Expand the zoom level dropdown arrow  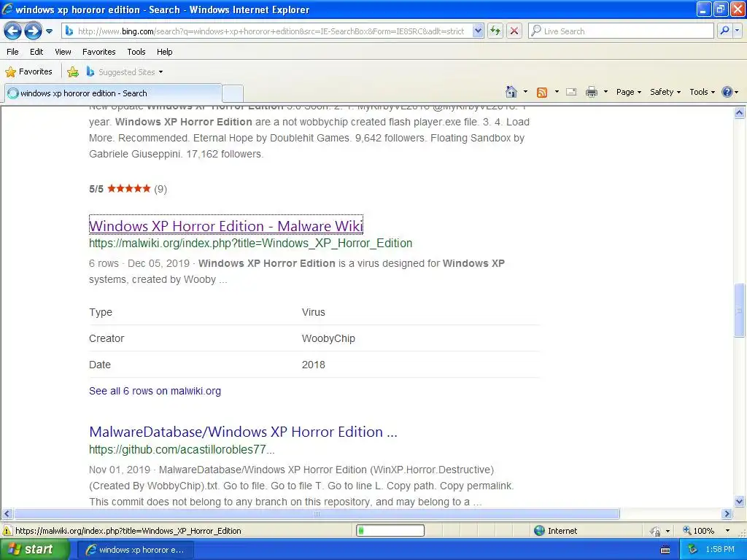click(727, 531)
